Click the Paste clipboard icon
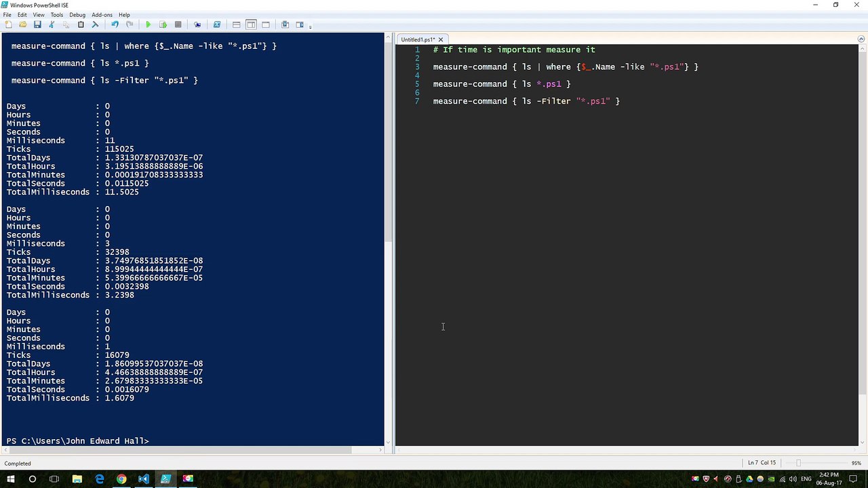Viewport: 868px width, 488px height. coord(81,24)
